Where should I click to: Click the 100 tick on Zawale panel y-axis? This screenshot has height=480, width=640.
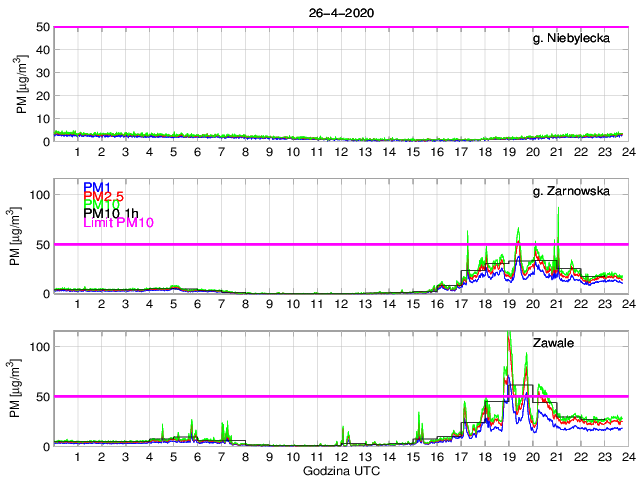39,346
